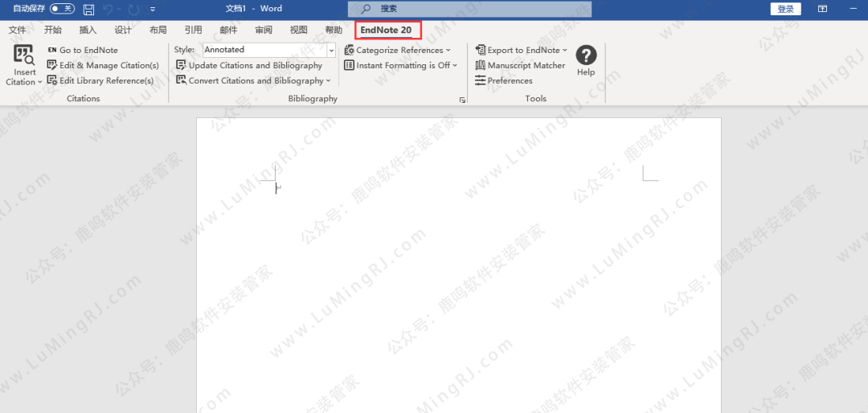868x413 pixels.
Task: Open Bibliography group dialog launcher
Action: (462, 100)
